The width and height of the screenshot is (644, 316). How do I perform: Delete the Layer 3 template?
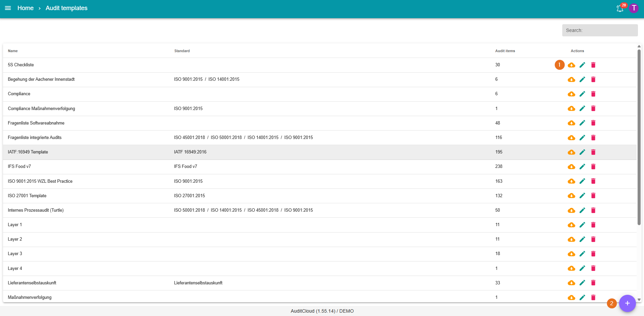pos(593,254)
